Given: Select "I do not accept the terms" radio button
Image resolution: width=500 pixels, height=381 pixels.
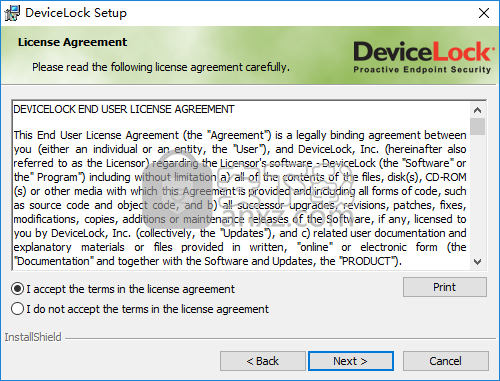Looking at the screenshot, I should 17,309.
